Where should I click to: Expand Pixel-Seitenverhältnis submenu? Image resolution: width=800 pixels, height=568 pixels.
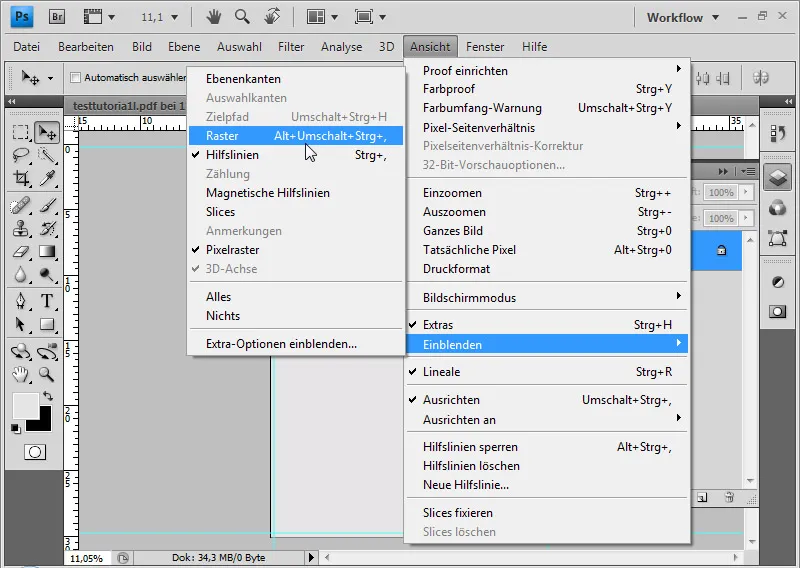tap(547, 127)
